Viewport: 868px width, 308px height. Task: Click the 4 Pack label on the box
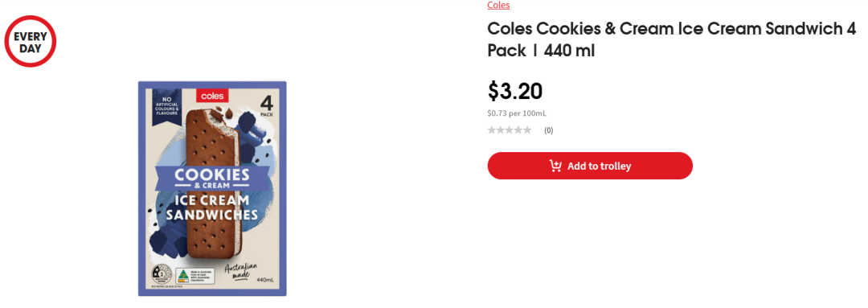[266, 105]
